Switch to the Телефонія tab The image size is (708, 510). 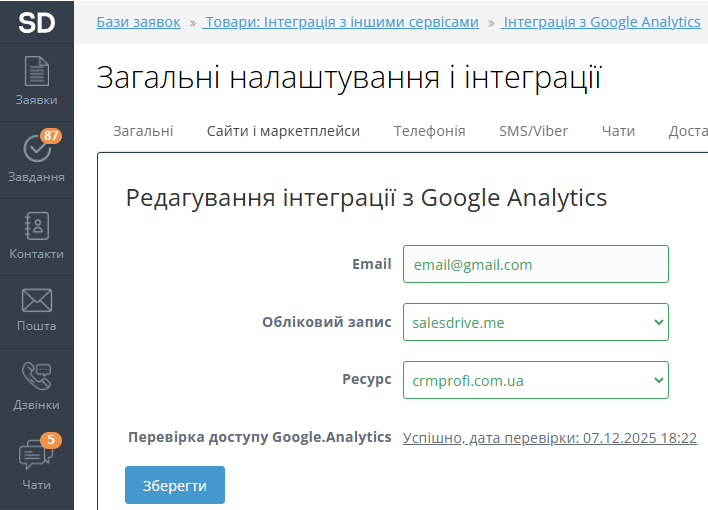pyautogui.click(x=429, y=131)
